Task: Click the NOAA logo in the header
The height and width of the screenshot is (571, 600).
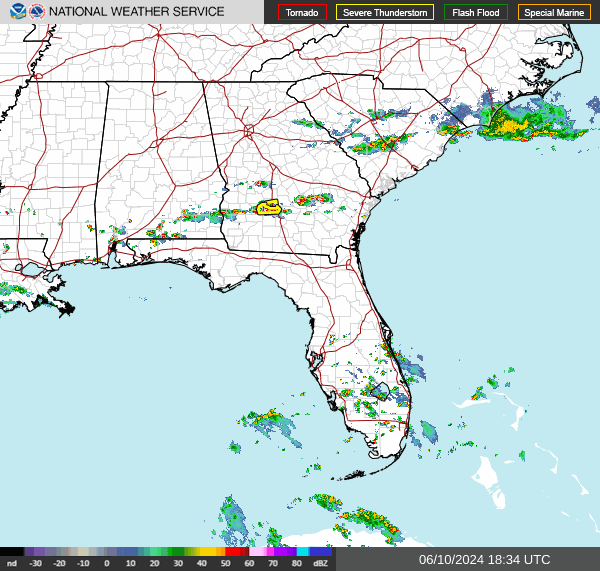Action: click(x=9, y=12)
